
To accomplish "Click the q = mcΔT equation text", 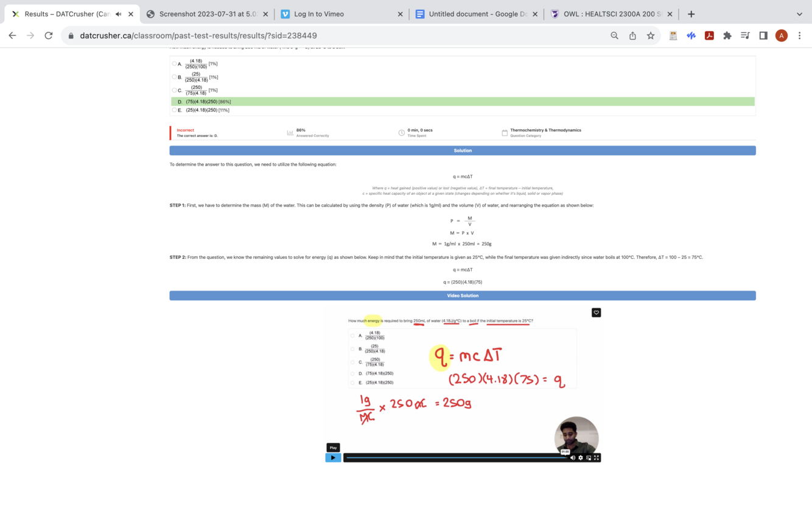I will [x=463, y=177].
